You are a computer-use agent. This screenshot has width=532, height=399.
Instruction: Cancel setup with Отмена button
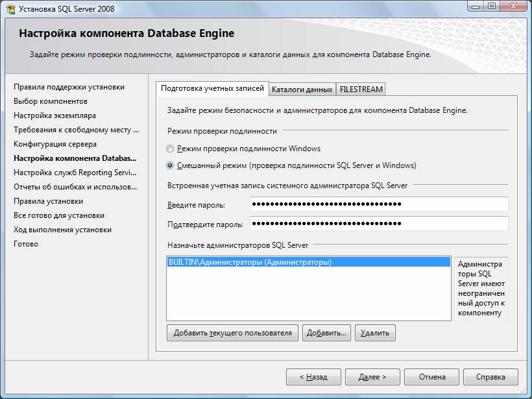[x=431, y=377]
